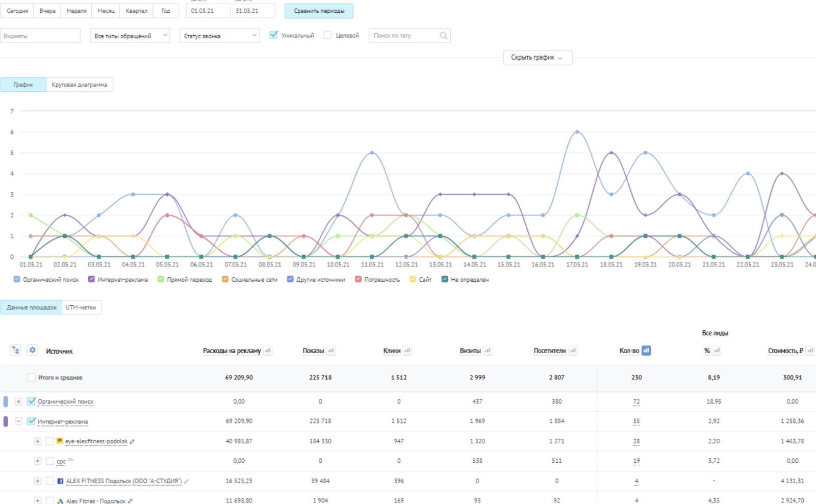Chart 'Стоимость, ₽' column via bar icon
Screen dimensions: 816x504
(x=810, y=351)
